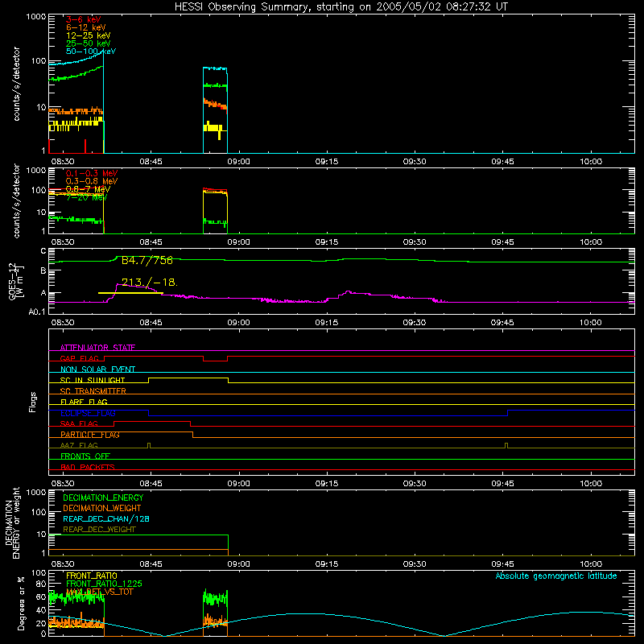Click the ECLIPSE_FLAG label

[88, 413]
